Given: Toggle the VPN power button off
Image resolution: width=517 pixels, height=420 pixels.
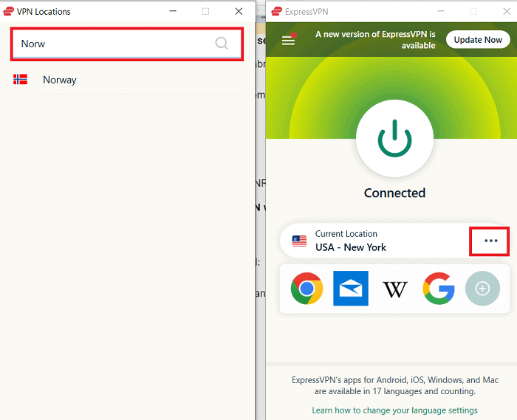Looking at the screenshot, I should click(394, 138).
